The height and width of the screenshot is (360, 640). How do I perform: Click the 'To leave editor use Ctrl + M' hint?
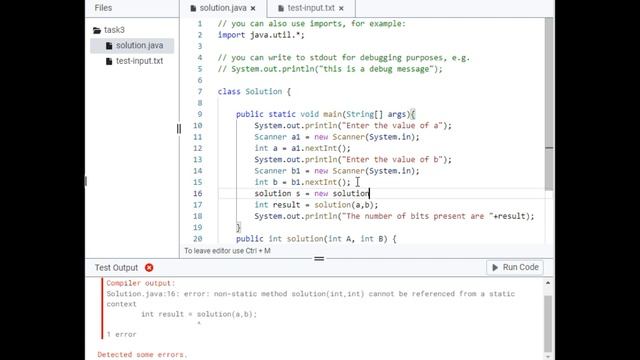(227, 251)
